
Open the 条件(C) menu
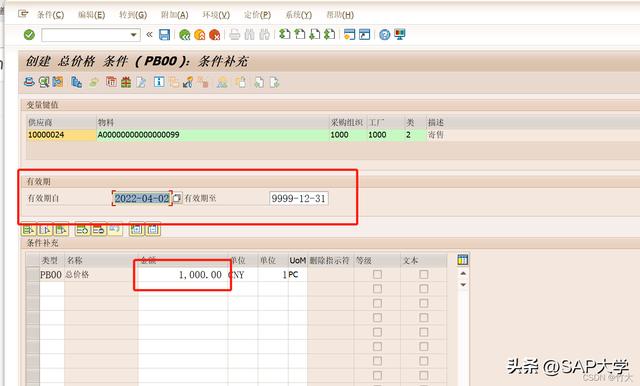50,15
